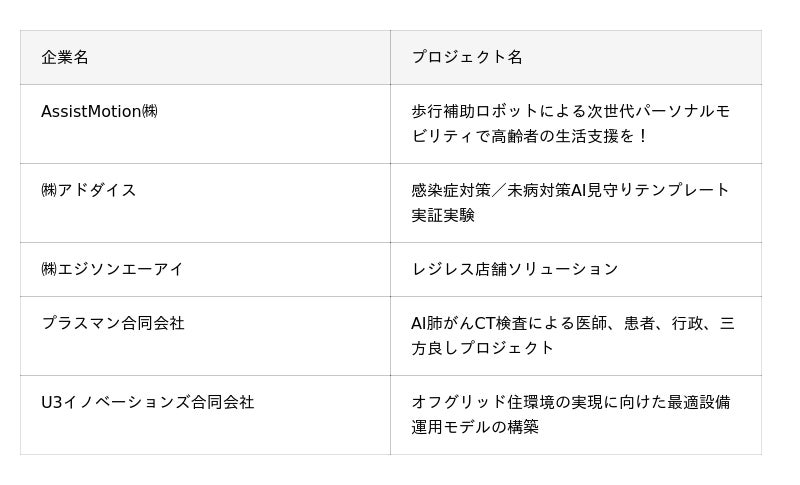This screenshot has width=800, height=485.
Task: Click the プラスマン合同会社 cell text
Action: click(x=113, y=323)
